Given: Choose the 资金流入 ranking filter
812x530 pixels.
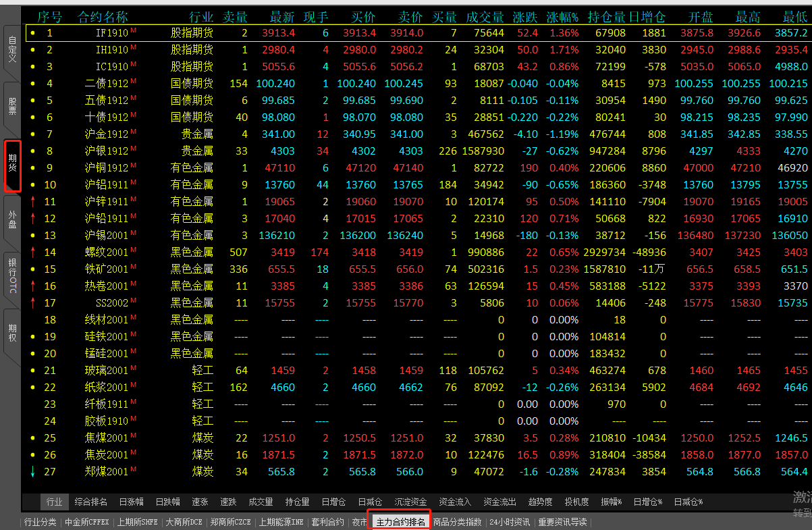Looking at the screenshot, I should [x=455, y=502].
